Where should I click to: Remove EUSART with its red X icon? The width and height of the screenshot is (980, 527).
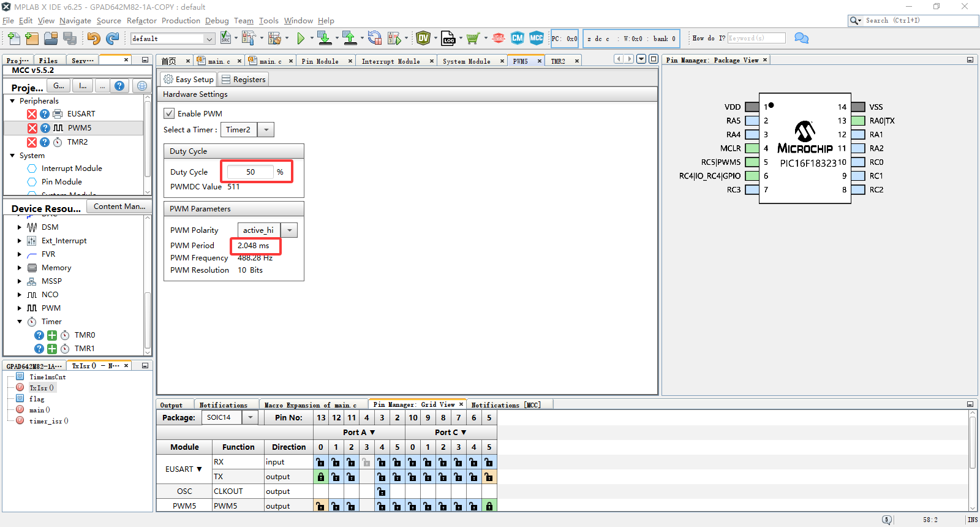pyautogui.click(x=32, y=114)
